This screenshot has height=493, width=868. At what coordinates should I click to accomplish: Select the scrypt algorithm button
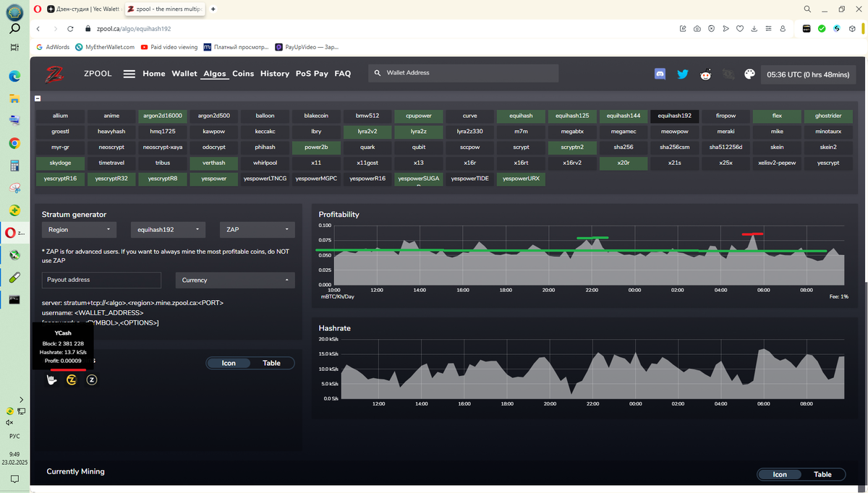521,147
